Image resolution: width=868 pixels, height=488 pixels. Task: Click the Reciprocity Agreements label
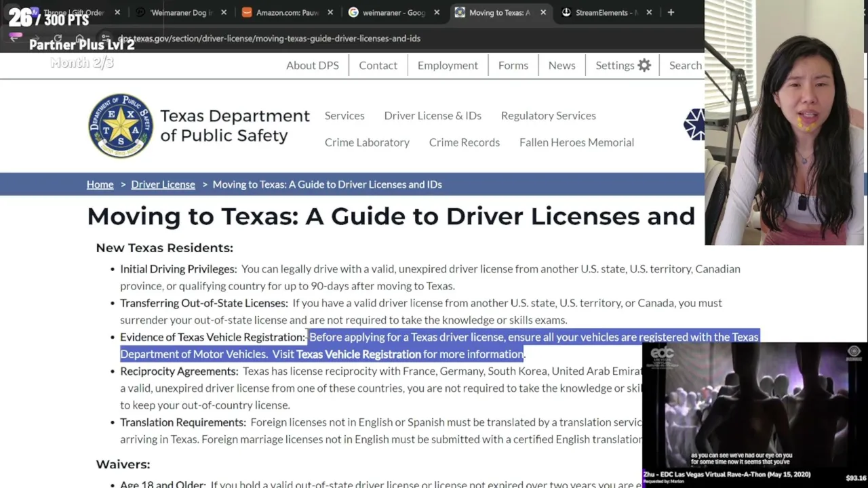[x=180, y=371]
